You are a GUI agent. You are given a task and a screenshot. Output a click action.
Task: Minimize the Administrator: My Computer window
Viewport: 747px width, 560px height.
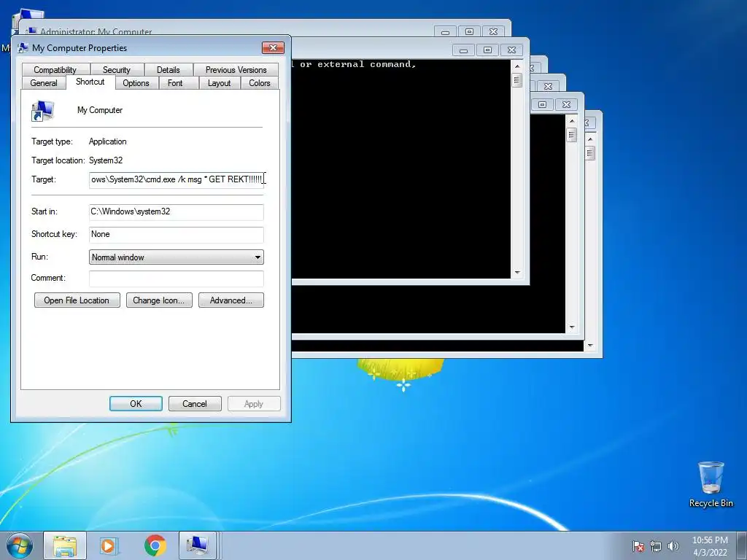click(x=446, y=32)
